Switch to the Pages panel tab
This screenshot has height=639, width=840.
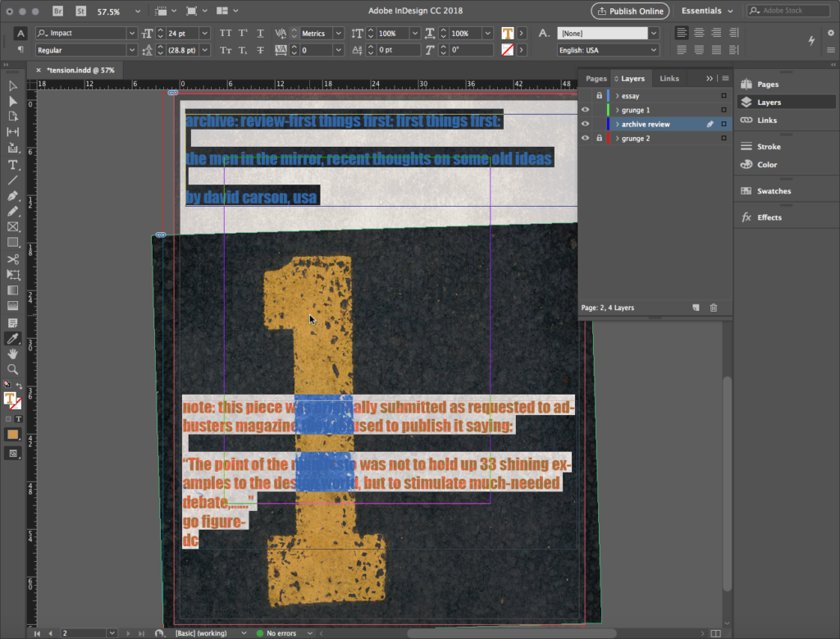[596, 79]
